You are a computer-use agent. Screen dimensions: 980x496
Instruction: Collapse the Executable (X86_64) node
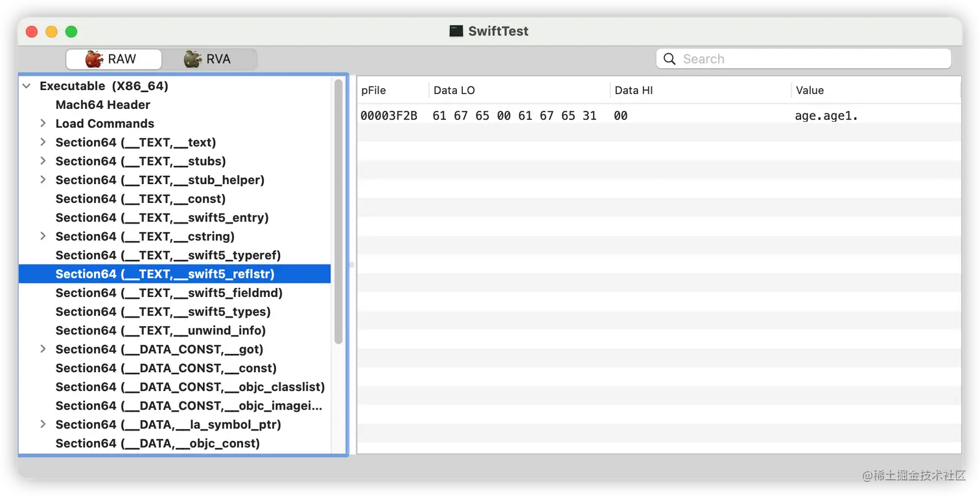[x=27, y=86]
